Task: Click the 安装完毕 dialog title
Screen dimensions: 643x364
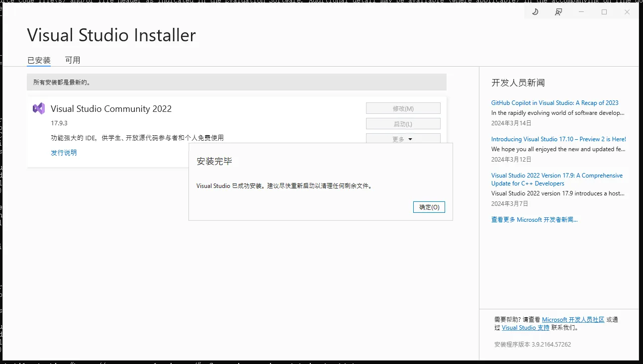Action: pos(214,161)
